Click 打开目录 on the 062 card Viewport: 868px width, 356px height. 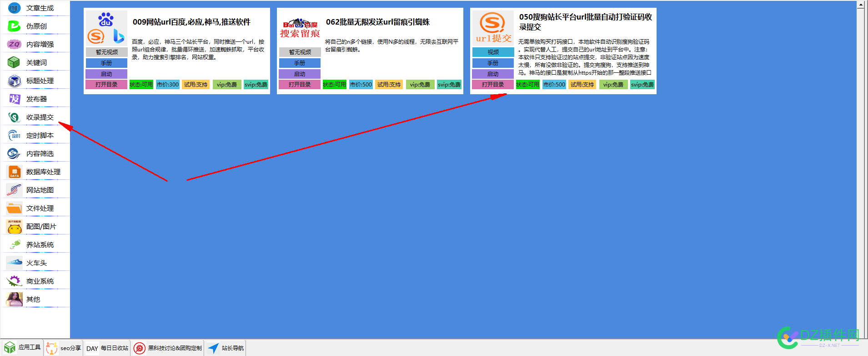[x=300, y=84]
